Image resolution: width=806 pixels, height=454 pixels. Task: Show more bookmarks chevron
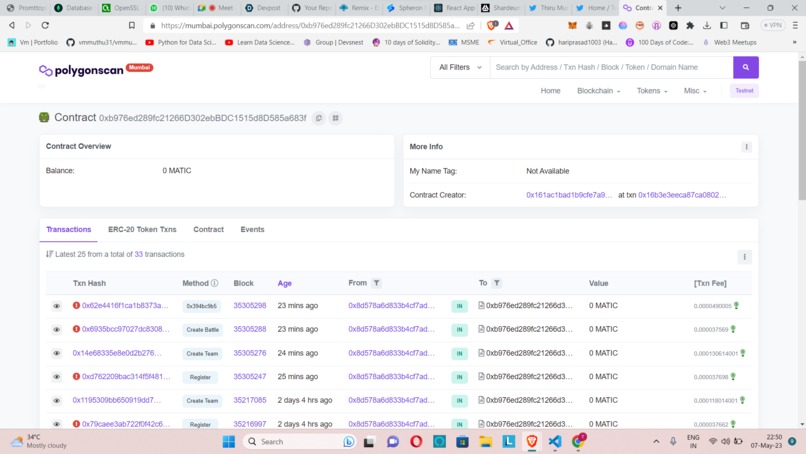pos(795,42)
